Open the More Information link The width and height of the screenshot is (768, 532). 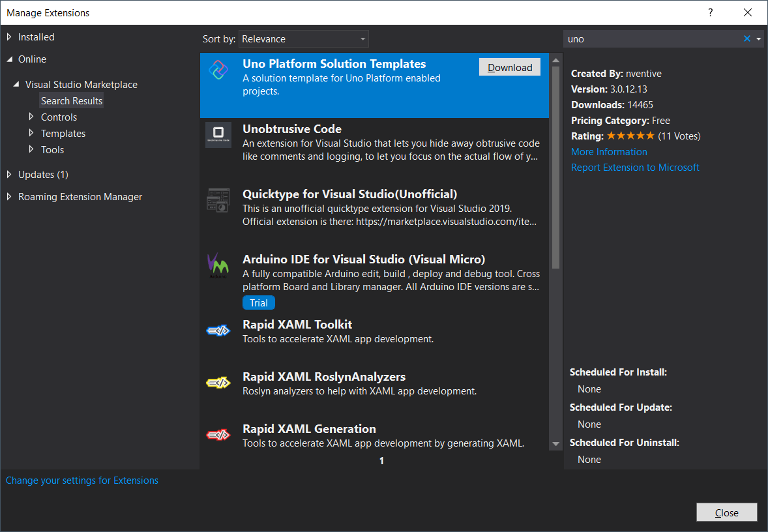coord(609,152)
